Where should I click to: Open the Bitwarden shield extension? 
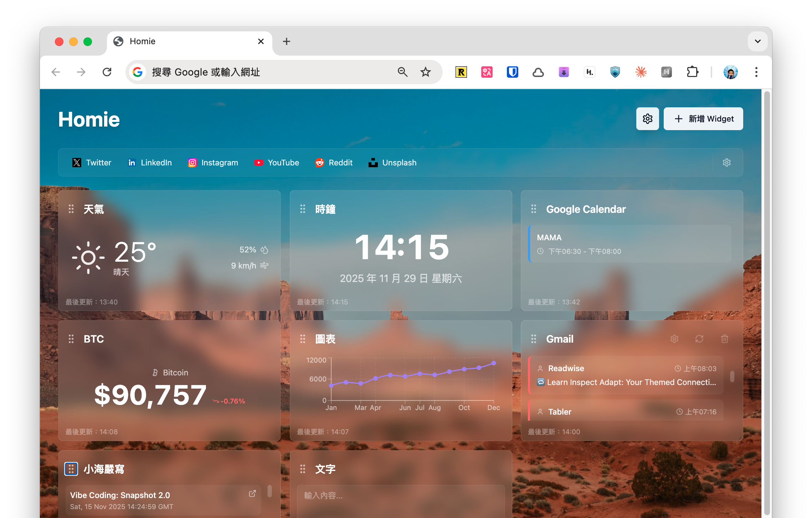(x=512, y=72)
